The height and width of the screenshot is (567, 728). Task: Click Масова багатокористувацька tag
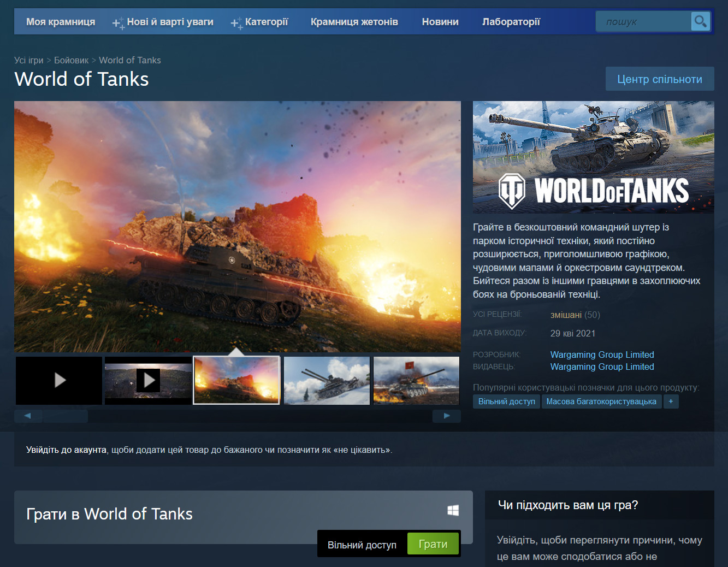click(601, 401)
